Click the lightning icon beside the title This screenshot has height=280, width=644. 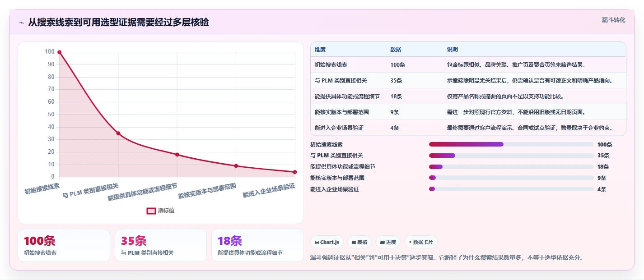click(21, 23)
